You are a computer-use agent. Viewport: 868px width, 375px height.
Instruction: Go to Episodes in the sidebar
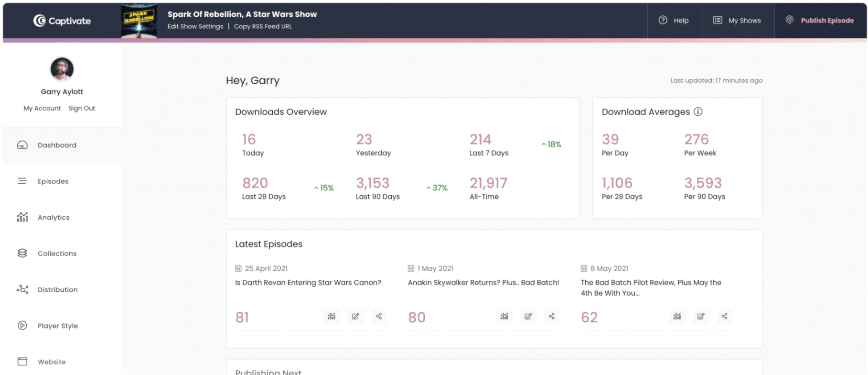pos(53,181)
